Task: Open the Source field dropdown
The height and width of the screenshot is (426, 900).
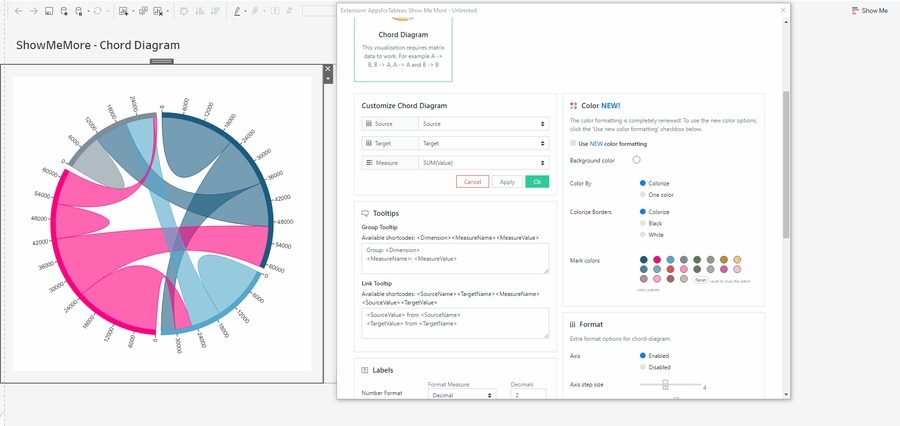Action: click(484, 124)
